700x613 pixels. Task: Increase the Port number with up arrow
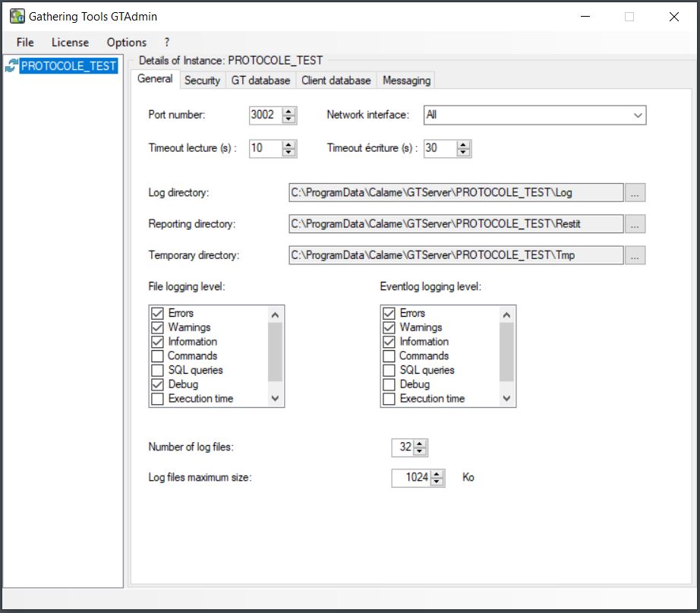coord(289,111)
